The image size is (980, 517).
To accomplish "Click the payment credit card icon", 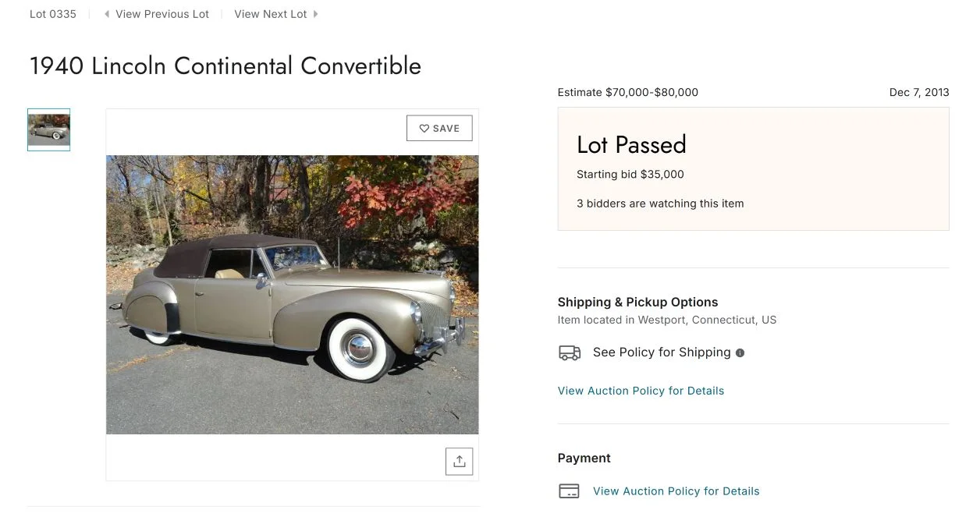I will 570,491.
